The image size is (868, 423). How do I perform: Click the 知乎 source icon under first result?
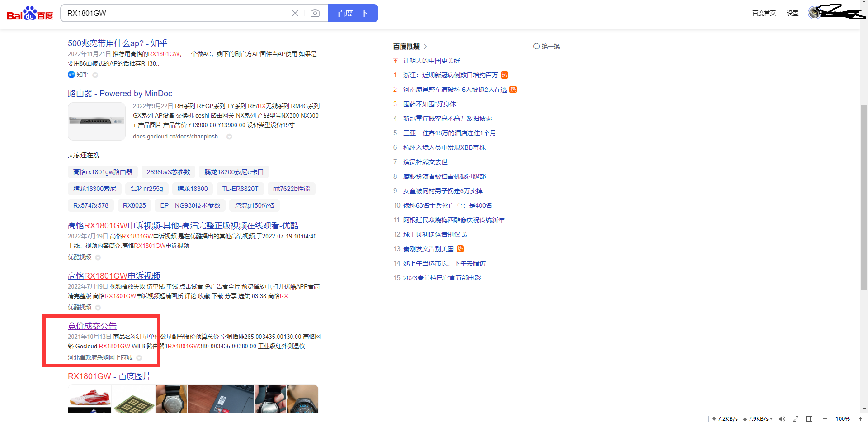71,75
